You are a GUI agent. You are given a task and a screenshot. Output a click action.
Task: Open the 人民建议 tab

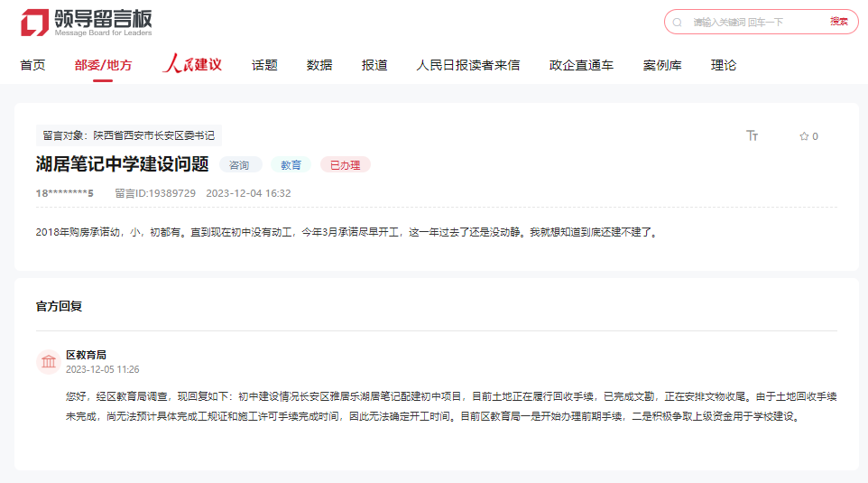[192, 64]
